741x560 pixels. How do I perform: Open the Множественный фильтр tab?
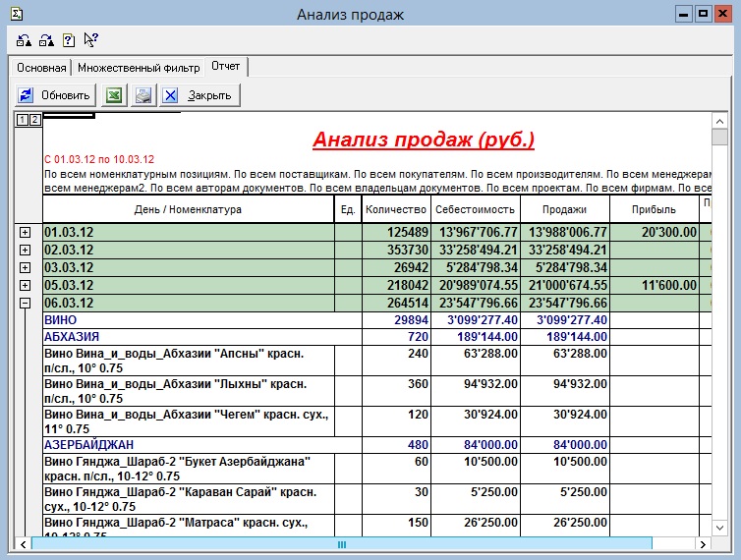[139, 68]
